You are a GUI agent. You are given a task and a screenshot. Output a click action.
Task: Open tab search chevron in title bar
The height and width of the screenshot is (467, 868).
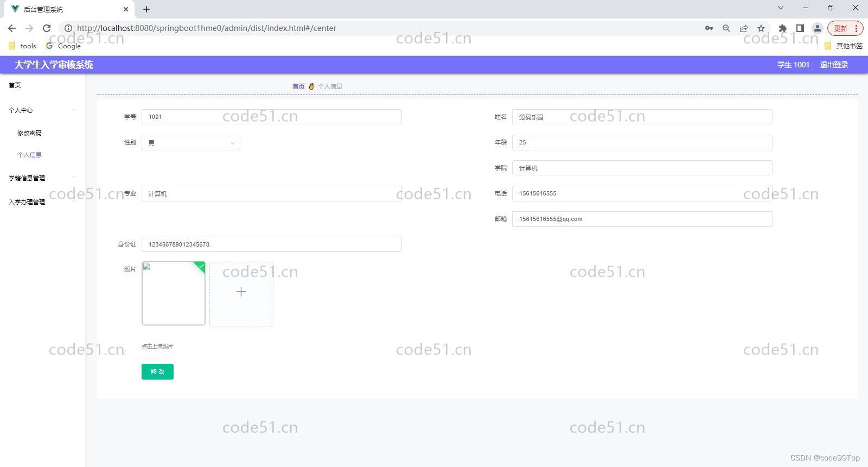(x=780, y=8)
